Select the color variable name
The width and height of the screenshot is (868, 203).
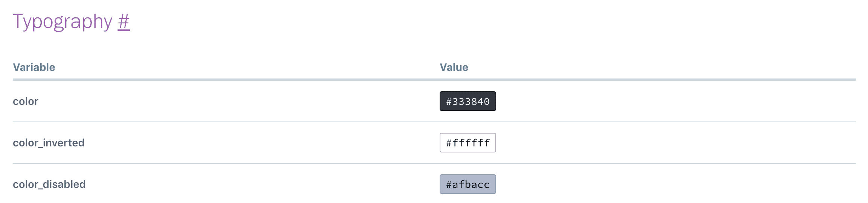(26, 101)
